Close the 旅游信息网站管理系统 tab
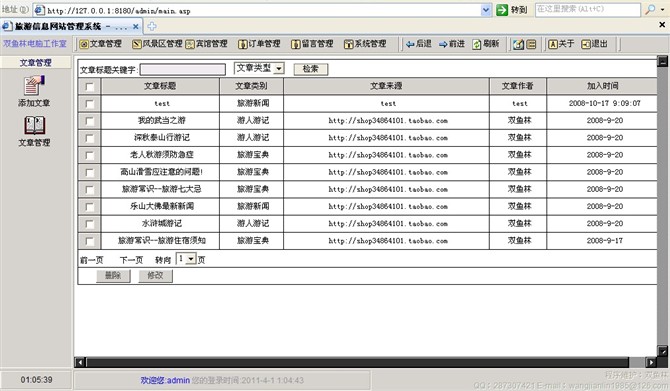This screenshot has height=391, width=670. (135, 26)
